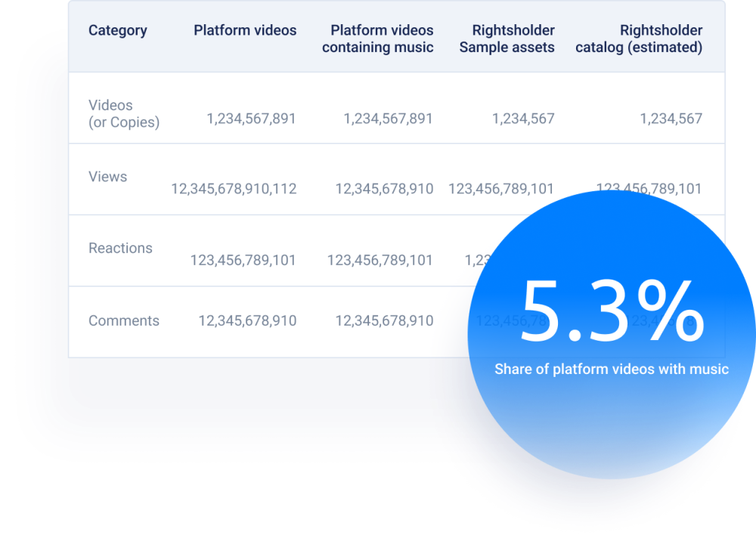This screenshot has width=756, height=541.
Task: Select the "Platform videos" column header
Action: (x=245, y=30)
